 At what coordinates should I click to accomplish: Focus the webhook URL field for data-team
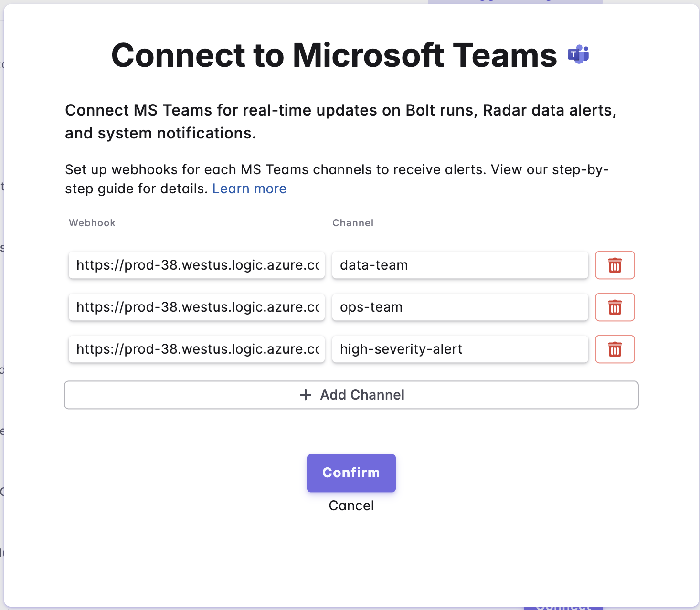click(196, 265)
